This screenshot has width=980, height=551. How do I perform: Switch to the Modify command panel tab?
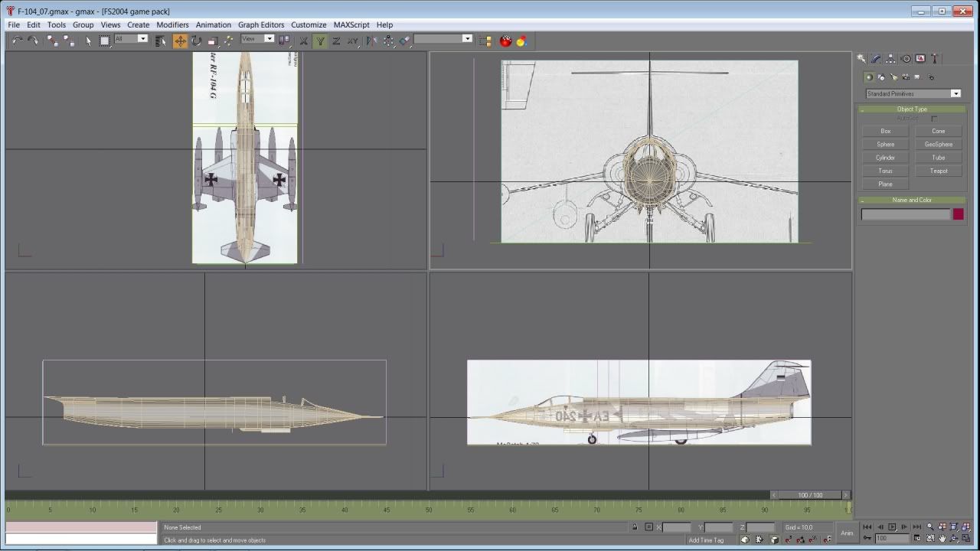876,58
